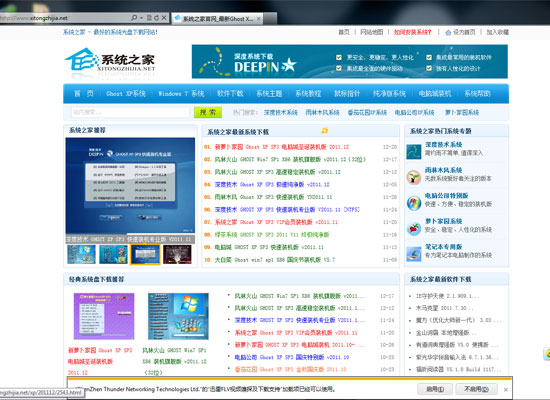Click the 深度技术系统 topic icon

[414, 151]
